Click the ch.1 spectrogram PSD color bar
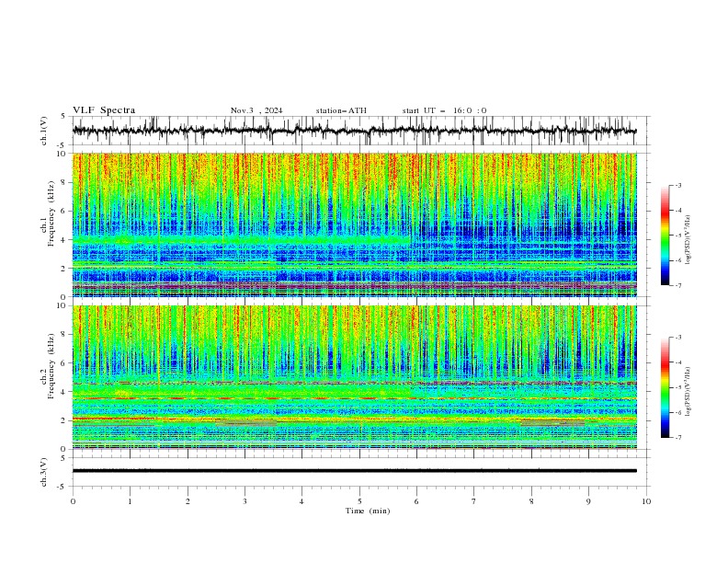The width and height of the screenshot is (728, 563). coord(665,236)
